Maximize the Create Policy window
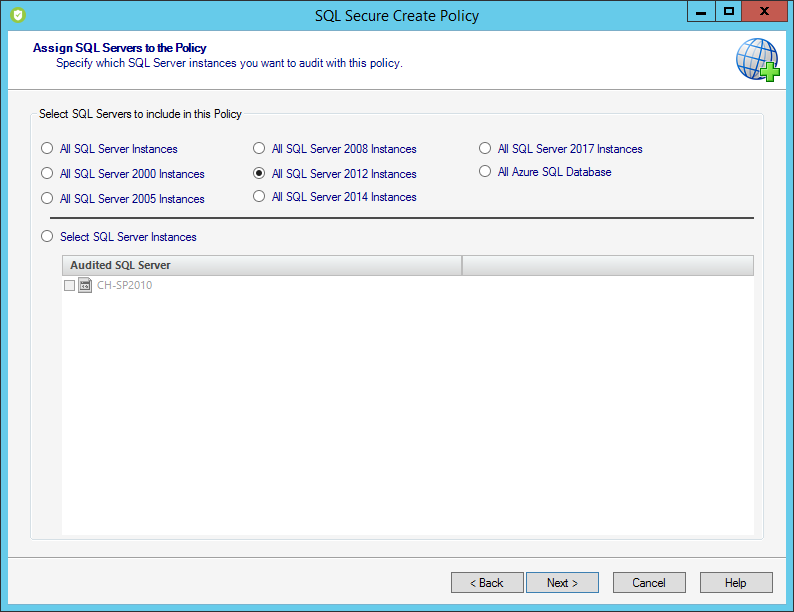 729,12
